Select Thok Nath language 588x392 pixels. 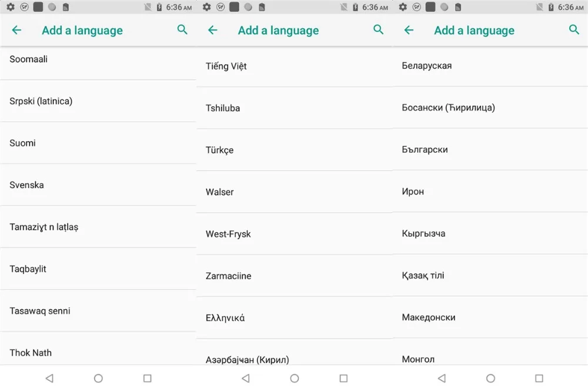coord(98,349)
